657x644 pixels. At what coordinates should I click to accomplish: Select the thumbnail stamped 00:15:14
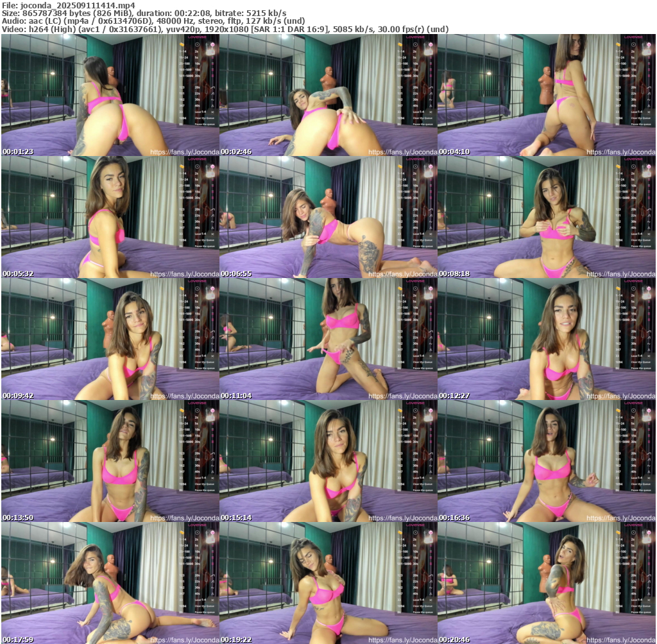[328, 461]
